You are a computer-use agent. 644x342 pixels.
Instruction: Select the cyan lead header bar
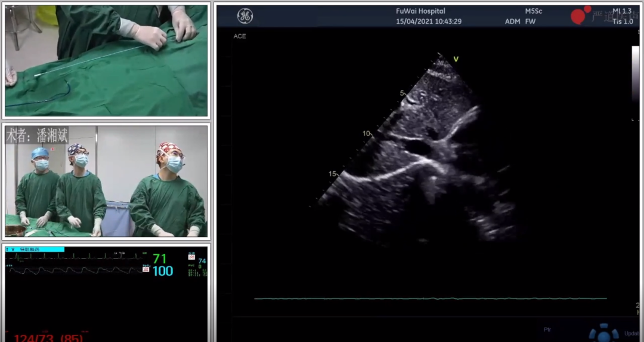(x=35, y=249)
